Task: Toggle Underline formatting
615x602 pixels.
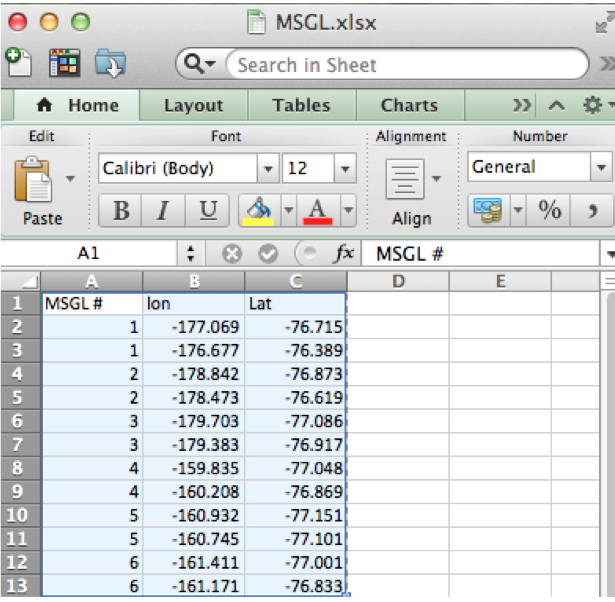Action: tap(207, 210)
